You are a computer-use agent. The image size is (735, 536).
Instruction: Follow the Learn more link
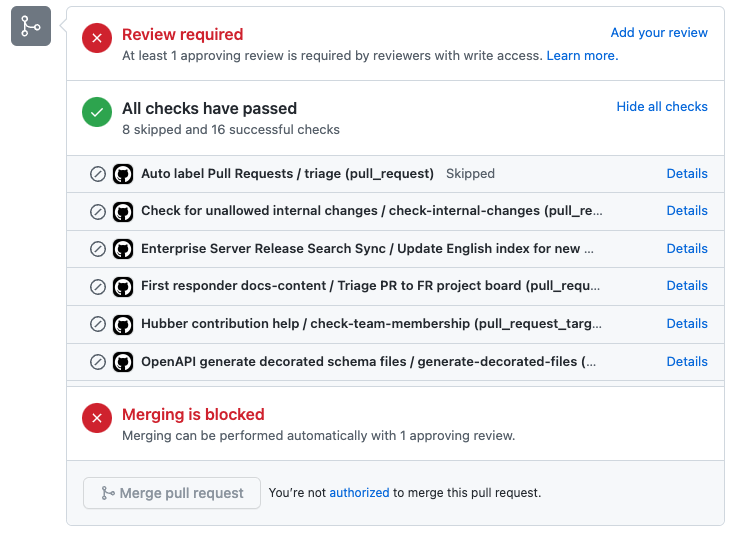[x=582, y=56]
